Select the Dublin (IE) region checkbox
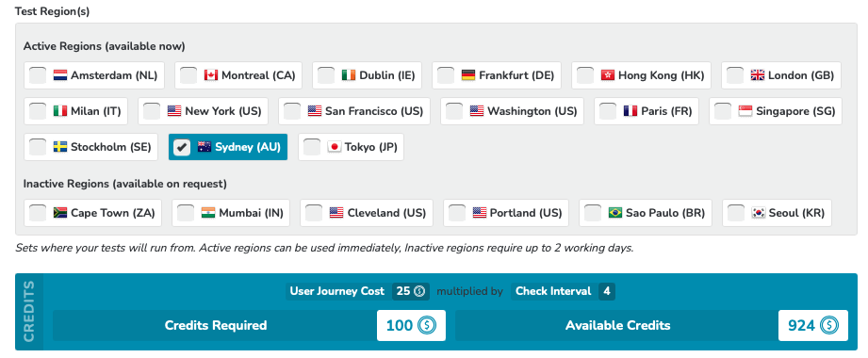 [326, 75]
